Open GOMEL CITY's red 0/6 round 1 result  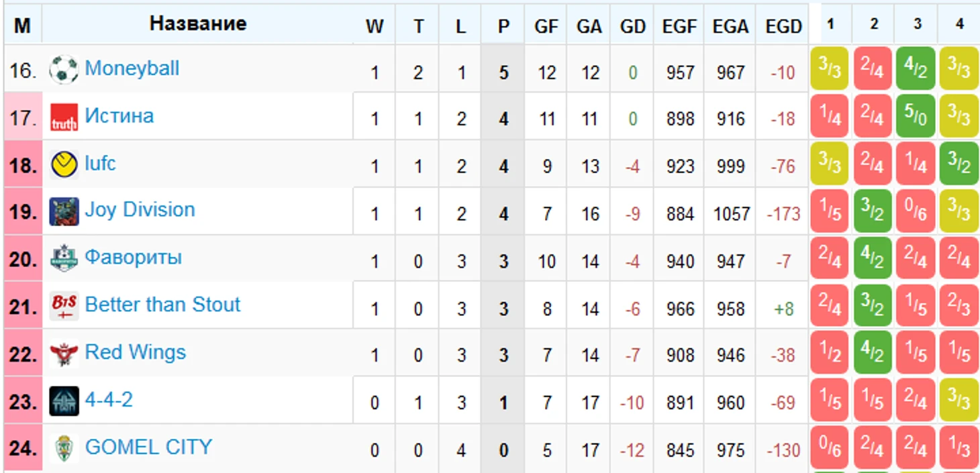pyautogui.click(x=830, y=448)
